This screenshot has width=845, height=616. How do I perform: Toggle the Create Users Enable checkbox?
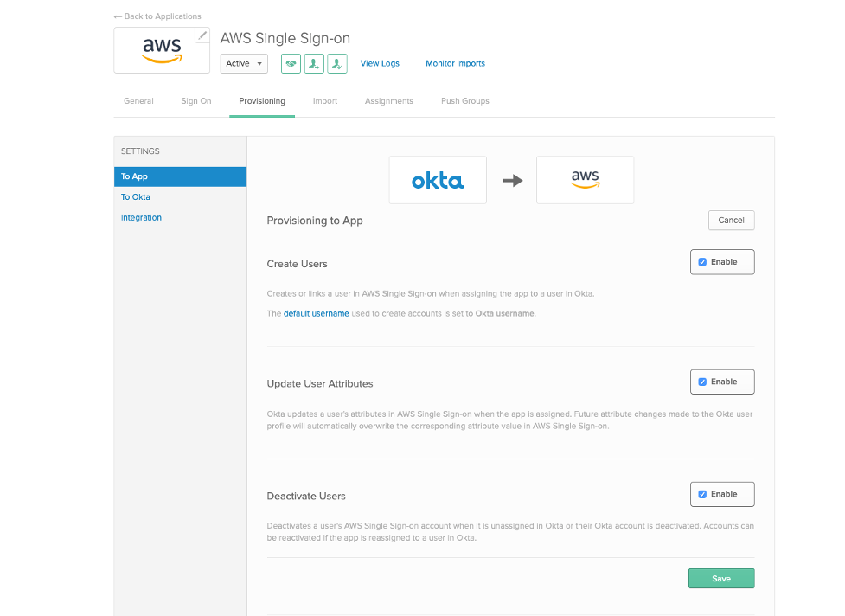click(x=702, y=262)
